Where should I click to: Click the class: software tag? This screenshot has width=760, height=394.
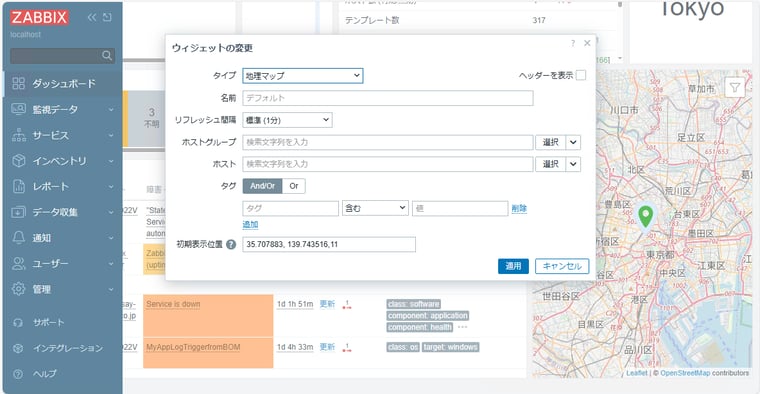pyautogui.click(x=413, y=304)
